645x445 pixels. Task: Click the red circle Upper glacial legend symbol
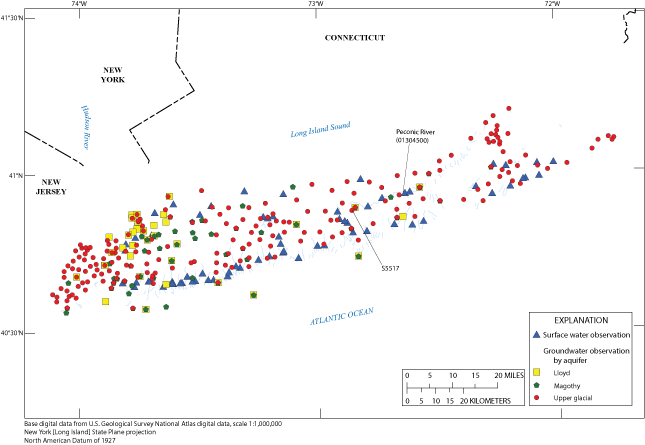coord(536,398)
